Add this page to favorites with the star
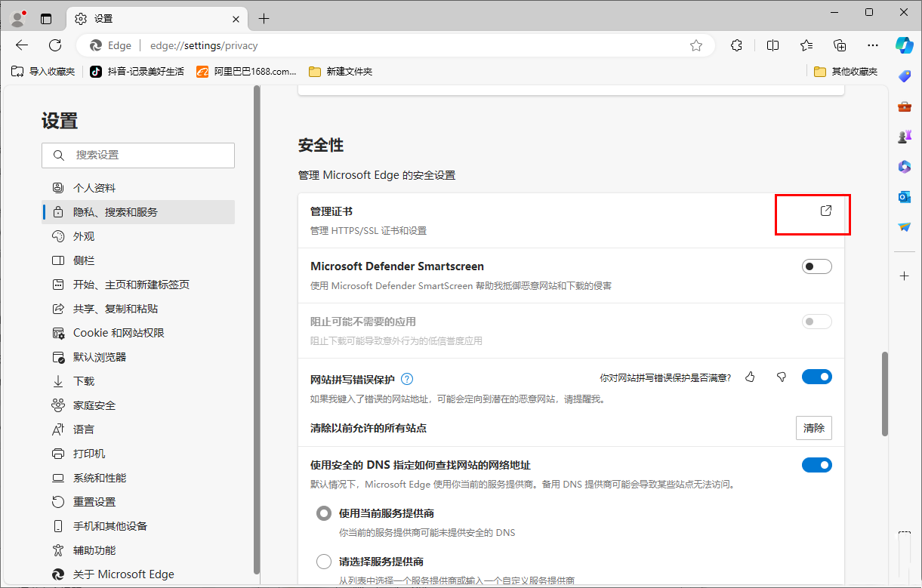 (696, 45)
